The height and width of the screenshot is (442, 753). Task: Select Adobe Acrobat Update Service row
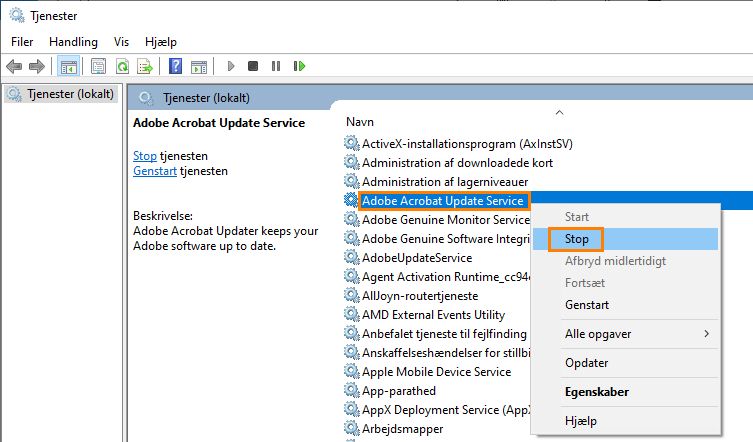coord(442,201)
